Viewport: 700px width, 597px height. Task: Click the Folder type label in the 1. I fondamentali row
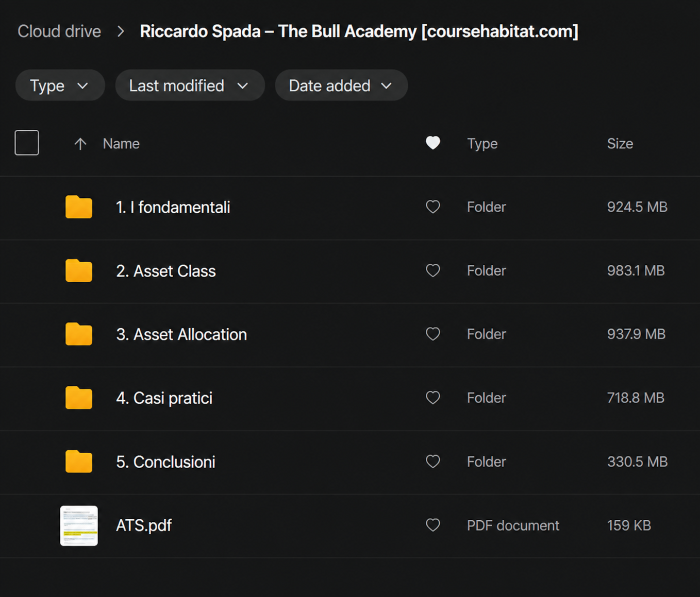(487, 207)
